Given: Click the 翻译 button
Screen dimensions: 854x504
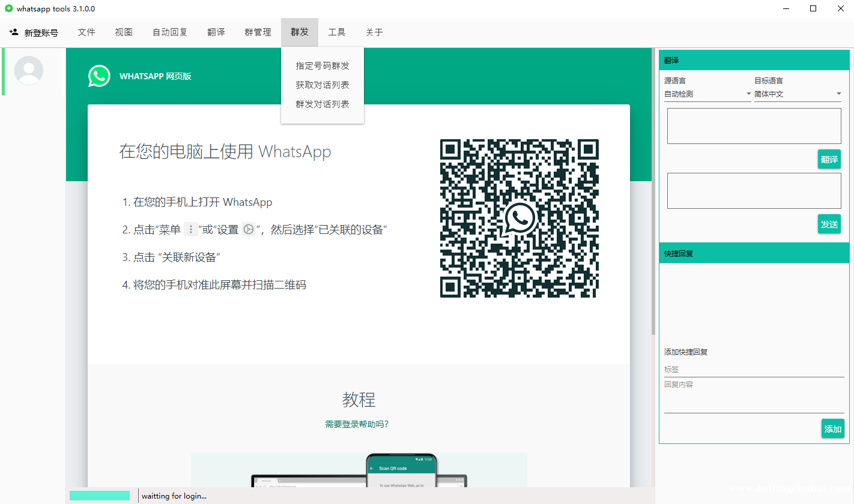Looking at the screenshot, I should (x=829, y=160).
